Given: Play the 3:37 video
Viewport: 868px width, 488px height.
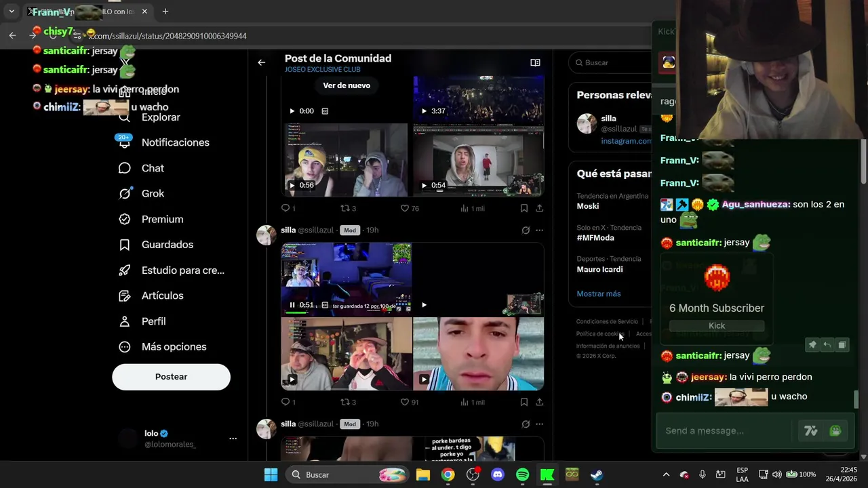Looking at the screenshot, I should click(x=424, y=111).
